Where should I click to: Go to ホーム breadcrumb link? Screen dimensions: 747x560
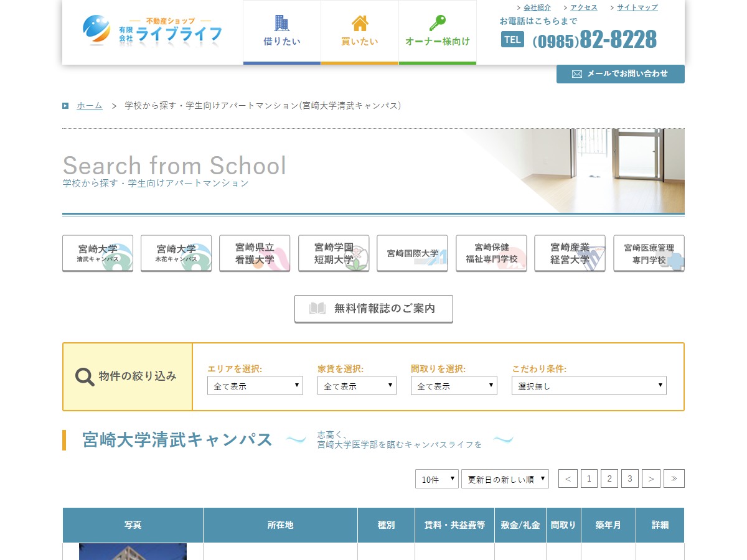90,106
